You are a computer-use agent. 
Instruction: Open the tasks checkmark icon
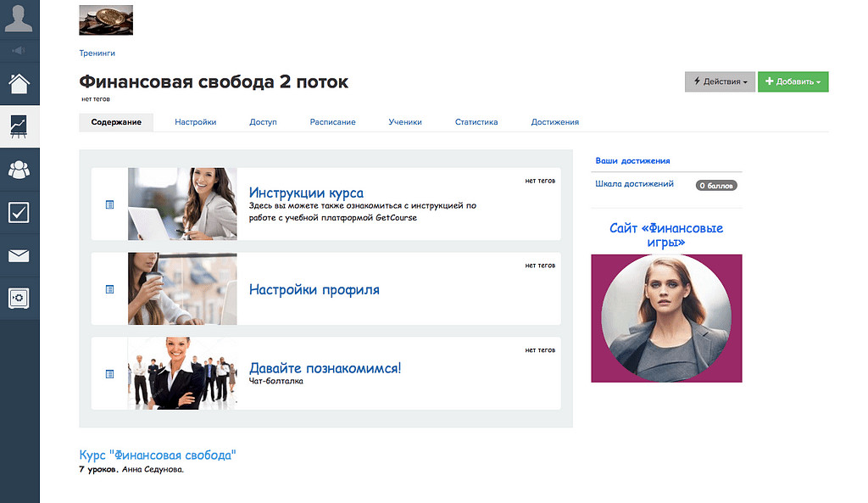point(19,212)
